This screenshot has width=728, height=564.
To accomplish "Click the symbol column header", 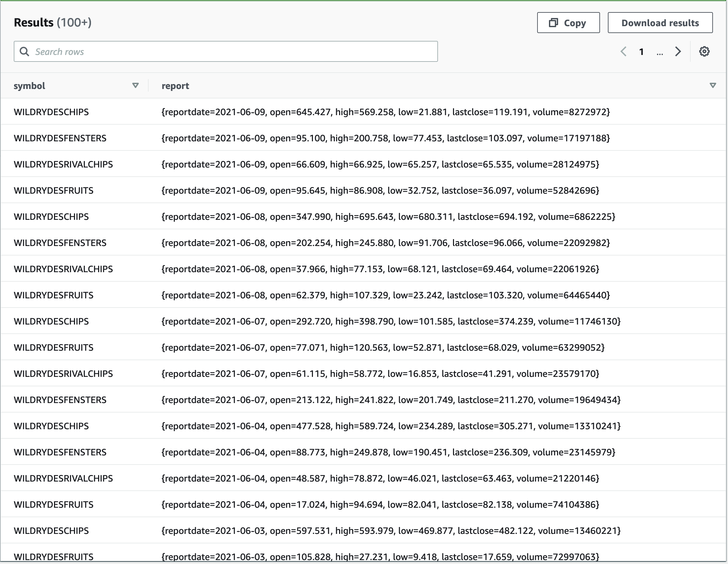I will coord(29,86).
